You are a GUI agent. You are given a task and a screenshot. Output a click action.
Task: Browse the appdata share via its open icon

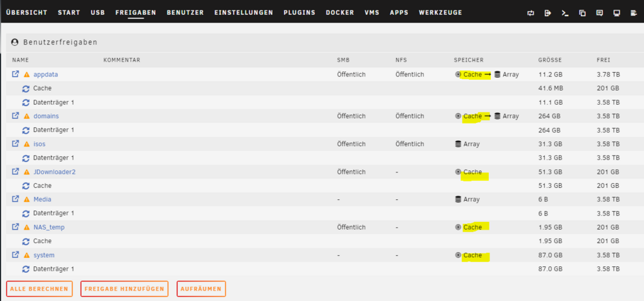coord(15,74)
